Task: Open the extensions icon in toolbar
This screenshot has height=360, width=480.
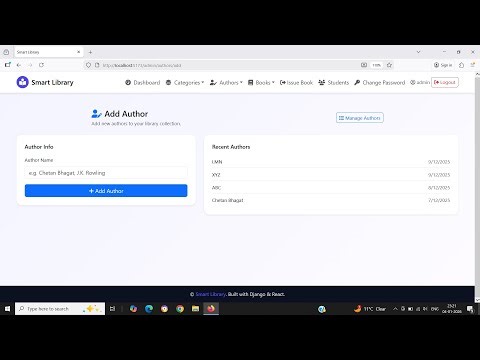Action: [x=461, y=65]
